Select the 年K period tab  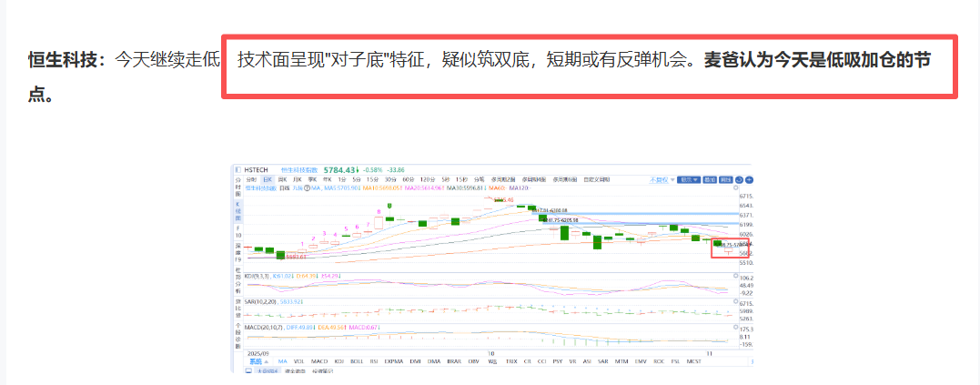coord(328,180)
